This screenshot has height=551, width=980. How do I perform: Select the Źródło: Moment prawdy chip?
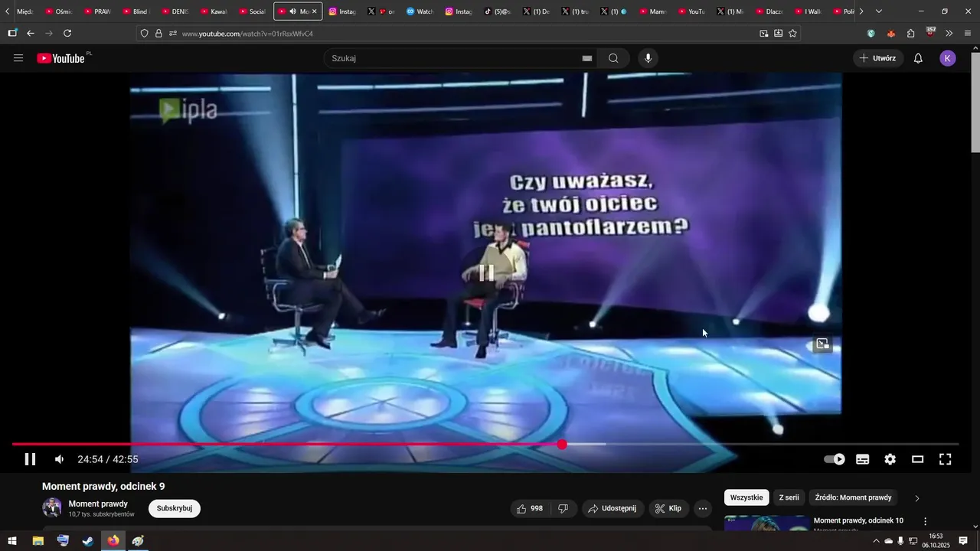pyautogui.click(x=854, y=497)
